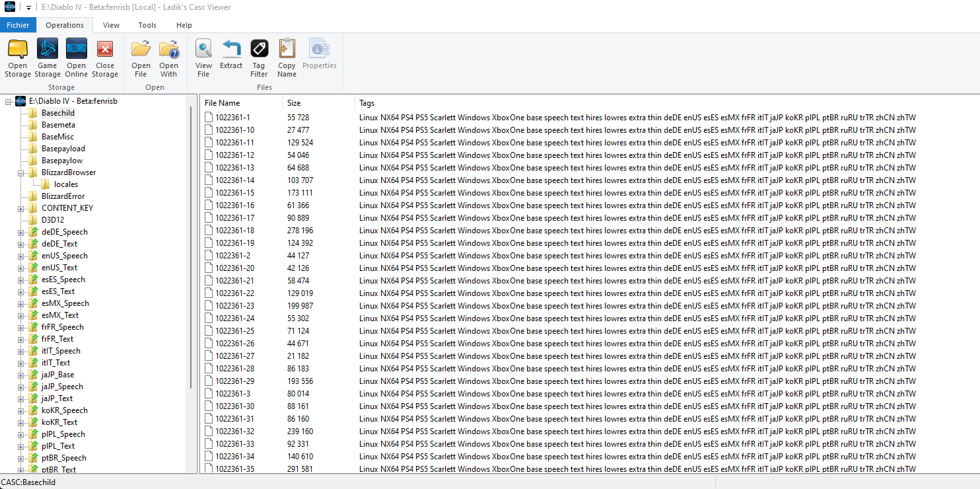Viewport: 980px width, 489px height.
Task: Expand the deDE_Text tree node
Action: (20, 244)
